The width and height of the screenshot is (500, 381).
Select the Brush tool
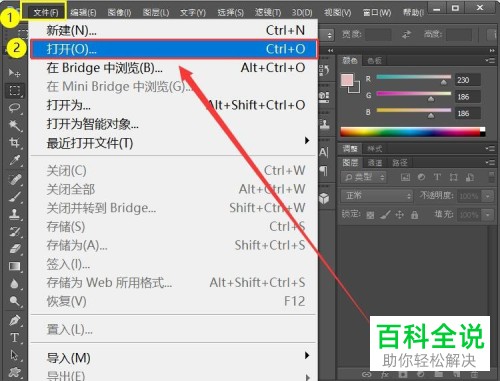click(x=14, y=197)
